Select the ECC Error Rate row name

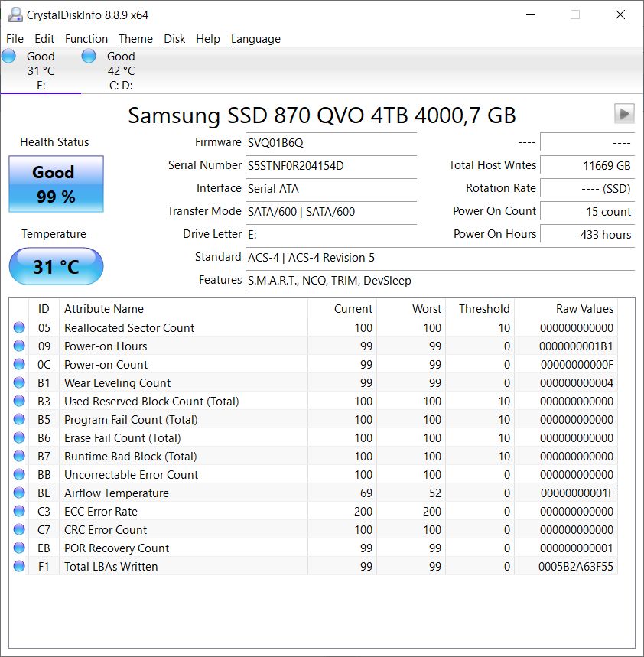101,512
